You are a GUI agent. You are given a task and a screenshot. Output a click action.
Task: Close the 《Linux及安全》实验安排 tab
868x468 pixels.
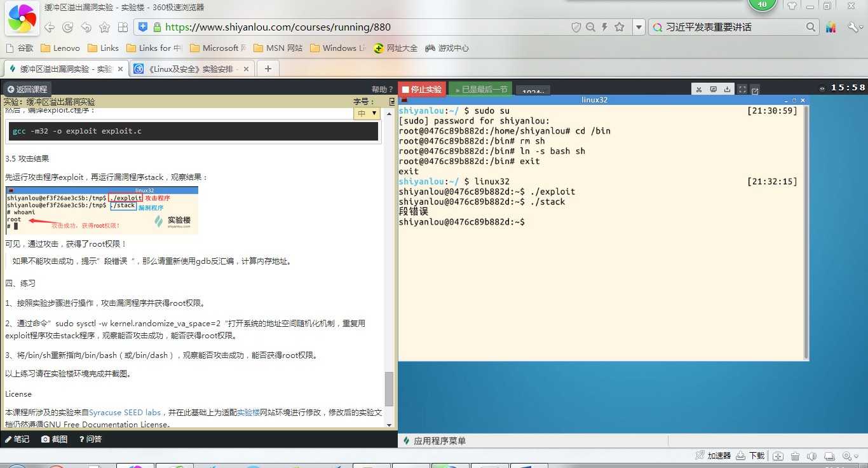pyautogui.click(x=247, y=69)
